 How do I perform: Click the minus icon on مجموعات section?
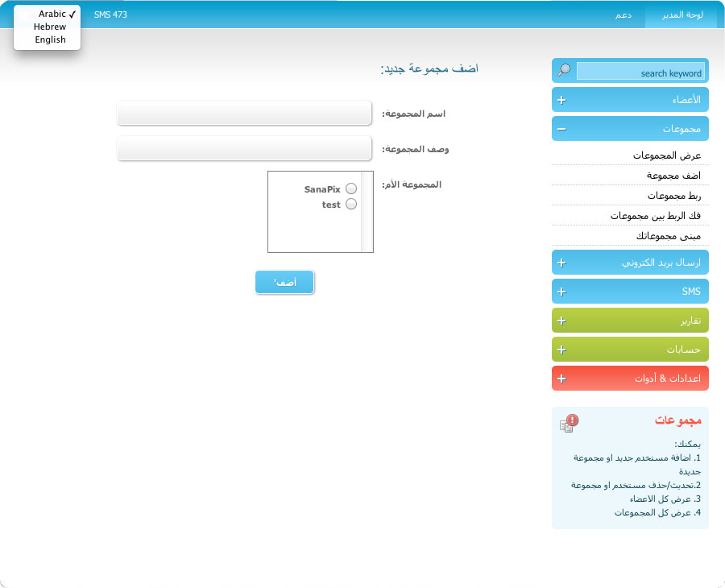[x=561, y=129]
